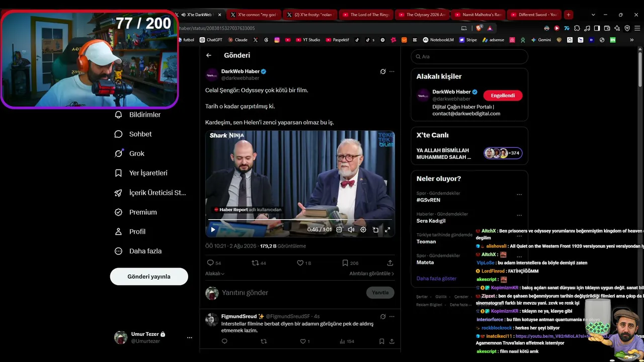Go back with the Gönderi arrow
644x362 pixels.
(209, 55)
